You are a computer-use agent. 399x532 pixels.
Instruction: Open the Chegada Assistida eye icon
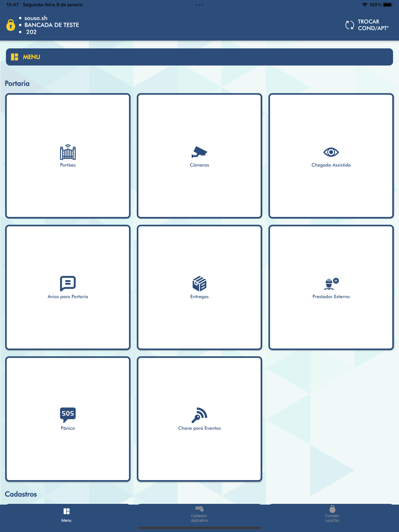(331, 152)
